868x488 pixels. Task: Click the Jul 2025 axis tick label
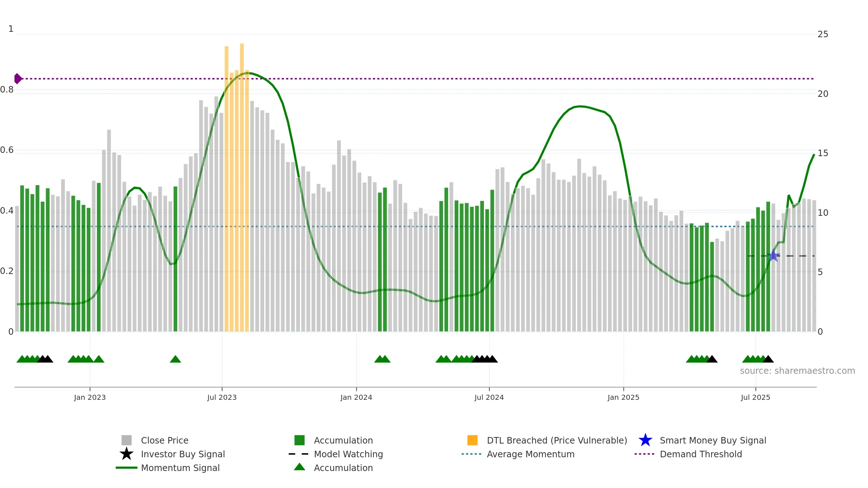point(756,397)
